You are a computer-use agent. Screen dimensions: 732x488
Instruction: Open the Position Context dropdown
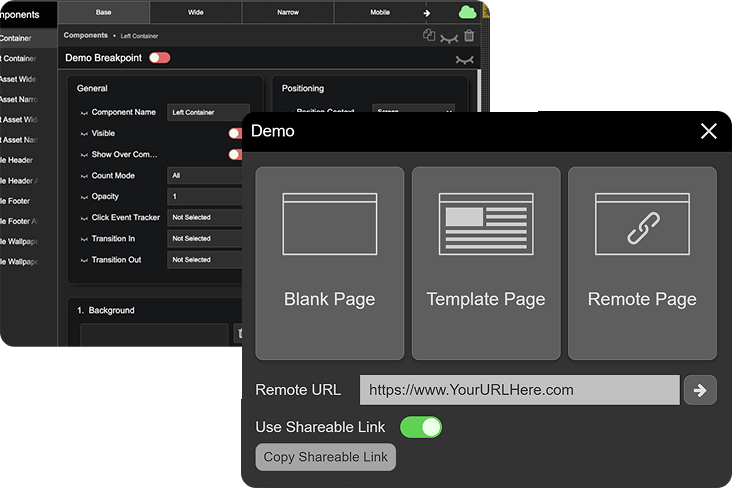point(414,108)
